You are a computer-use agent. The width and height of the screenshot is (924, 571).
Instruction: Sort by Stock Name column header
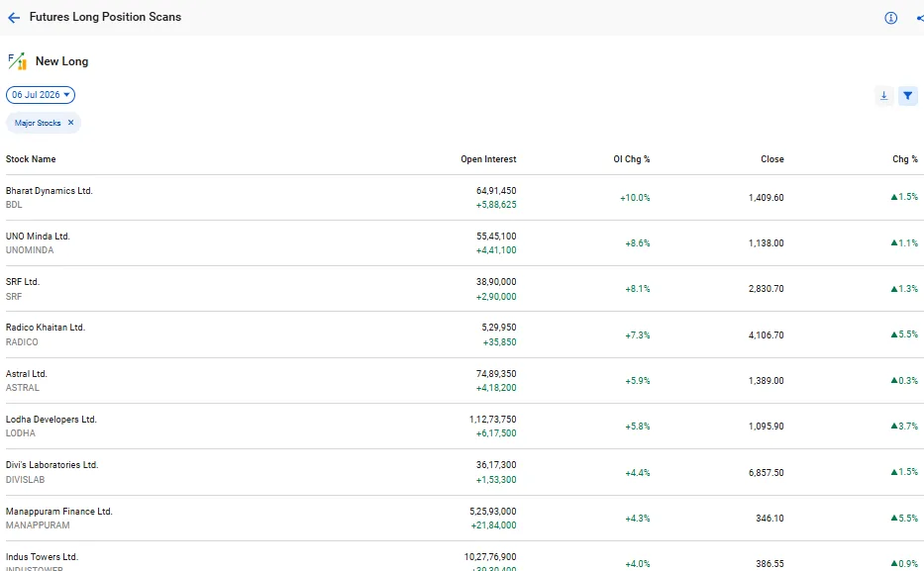tap(31, 159)
